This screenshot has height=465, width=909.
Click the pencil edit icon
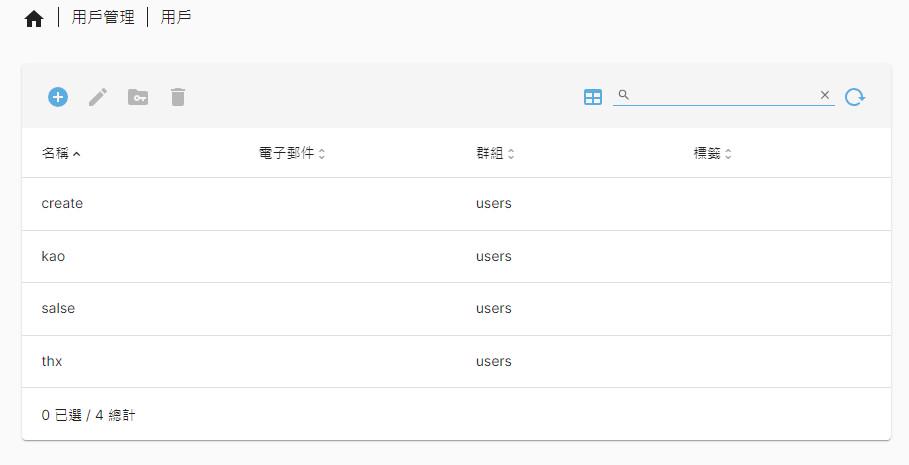coord(98,97)
